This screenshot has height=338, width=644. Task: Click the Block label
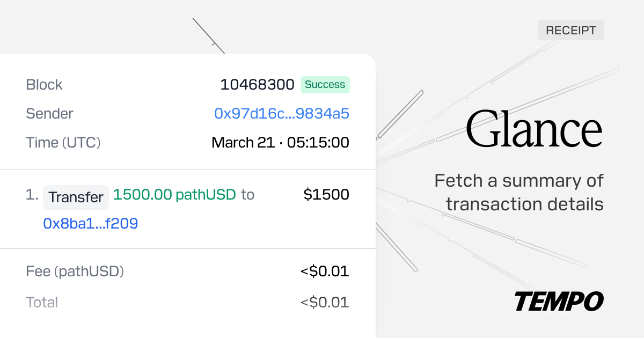pyautogui.click(x=45, y=85)
